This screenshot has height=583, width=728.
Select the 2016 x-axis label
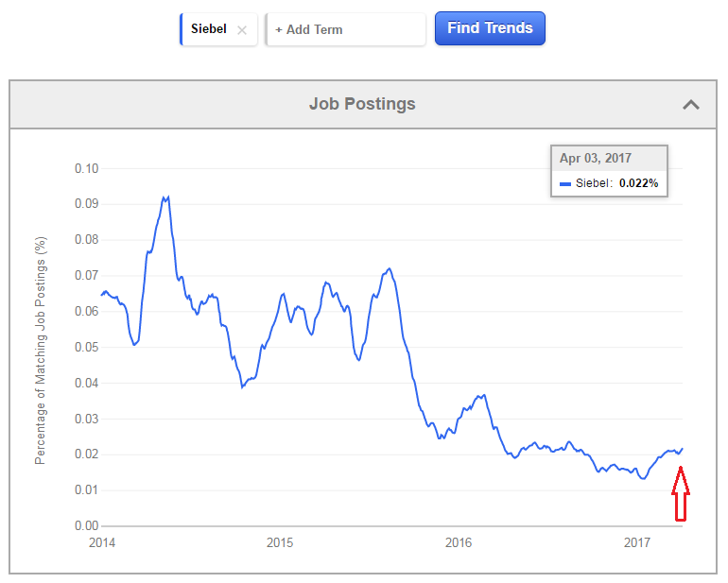(x=459, y=542)
